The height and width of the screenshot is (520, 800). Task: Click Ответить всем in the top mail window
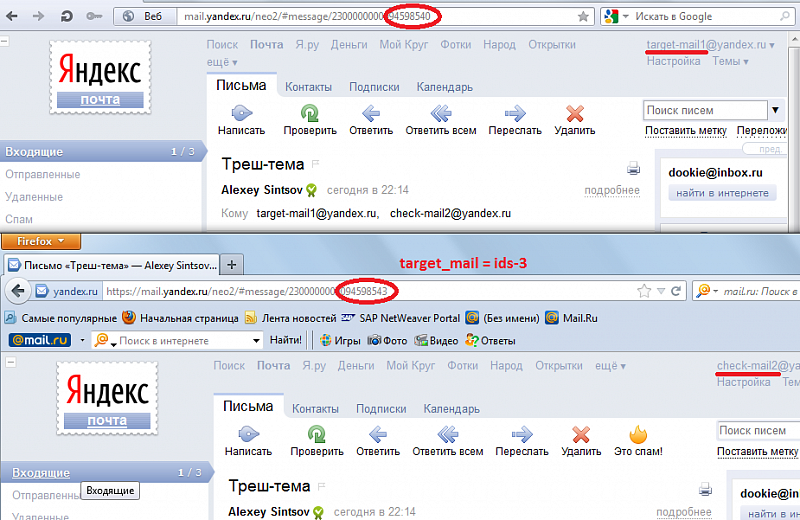pos(441,120)
